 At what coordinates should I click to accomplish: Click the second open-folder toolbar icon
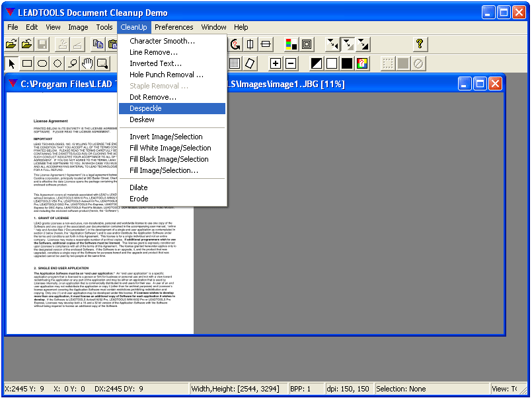coord(27,44)
